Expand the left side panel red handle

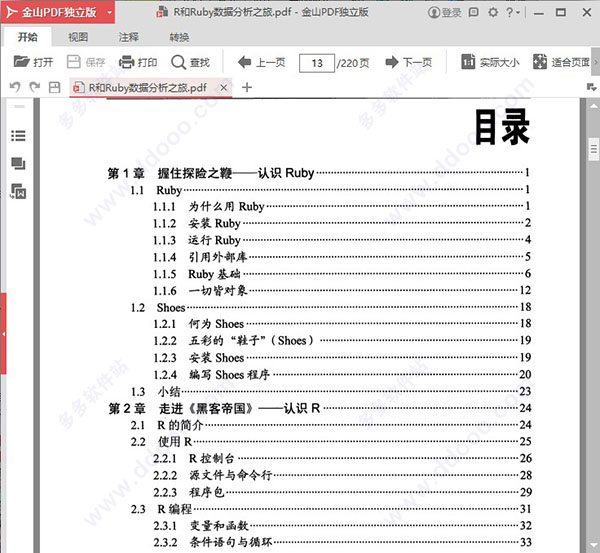tap(3, 334)
